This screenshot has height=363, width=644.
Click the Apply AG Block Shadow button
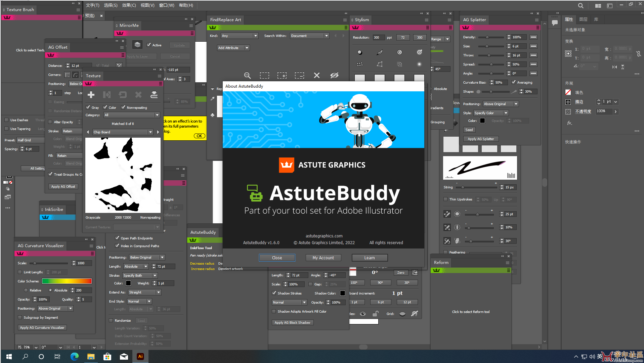pyautogui.click(x=292, y=322)
